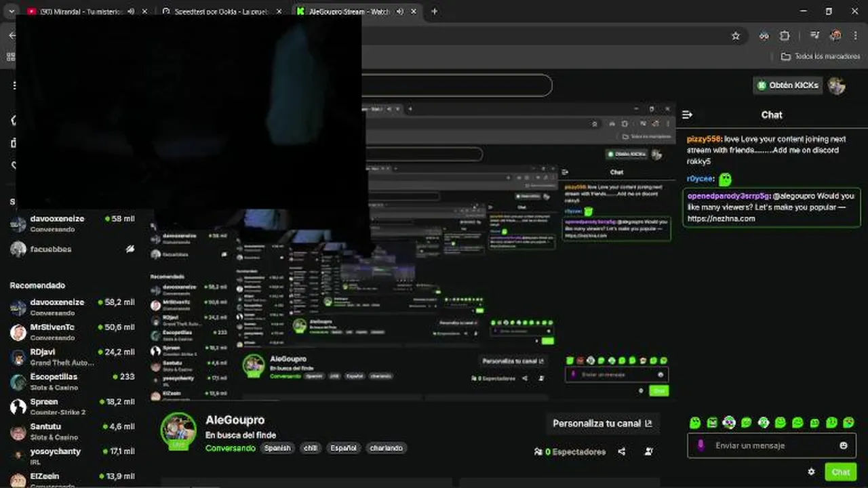Screen dimensions: 868x488
Task: Open the Chrome extensions puzzle icon
Action: [785, 36]
